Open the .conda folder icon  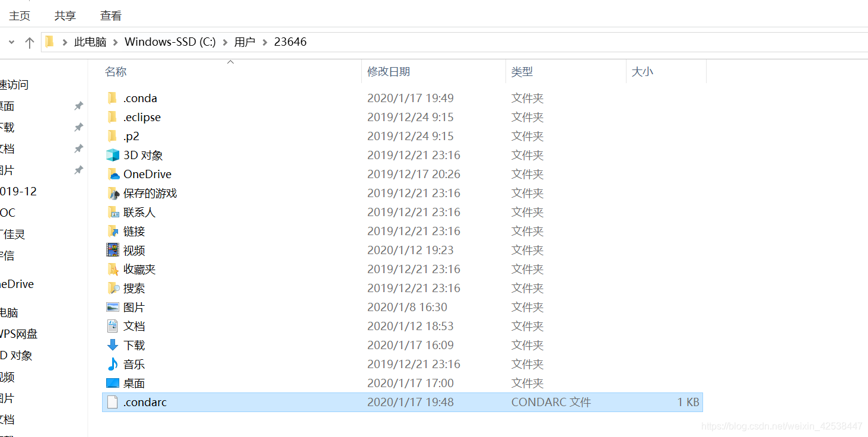112,98
